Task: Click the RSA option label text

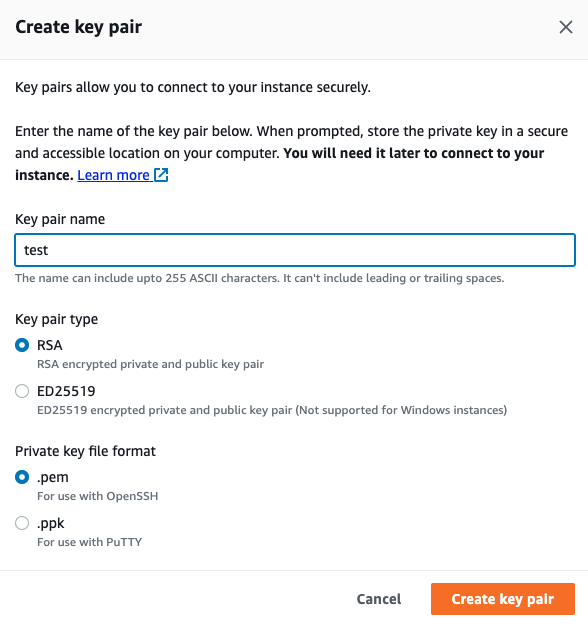Action: point(50,345)
